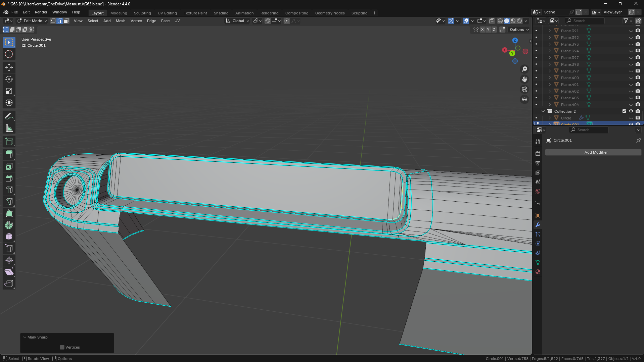Click the properties editor search field
This screenshot has height=362, width=644.
pos(589,130)
